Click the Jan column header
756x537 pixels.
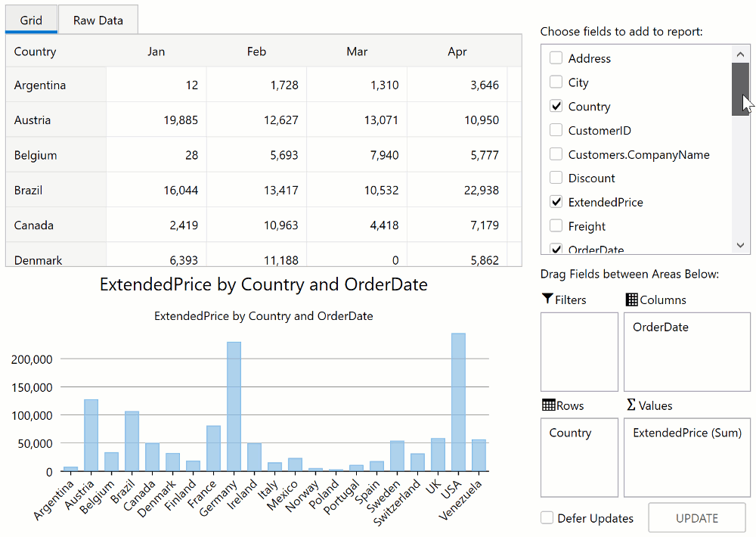pos(156,51)
